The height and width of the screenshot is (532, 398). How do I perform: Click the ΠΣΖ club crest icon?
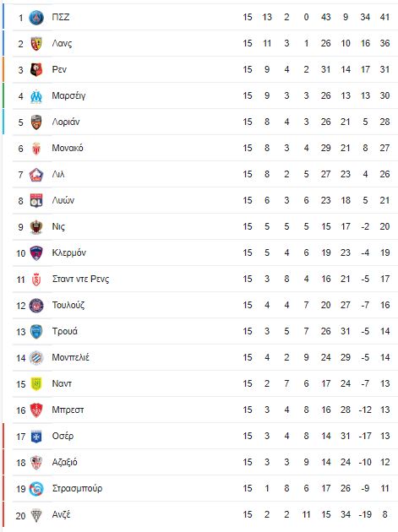[x=36, y=17]
